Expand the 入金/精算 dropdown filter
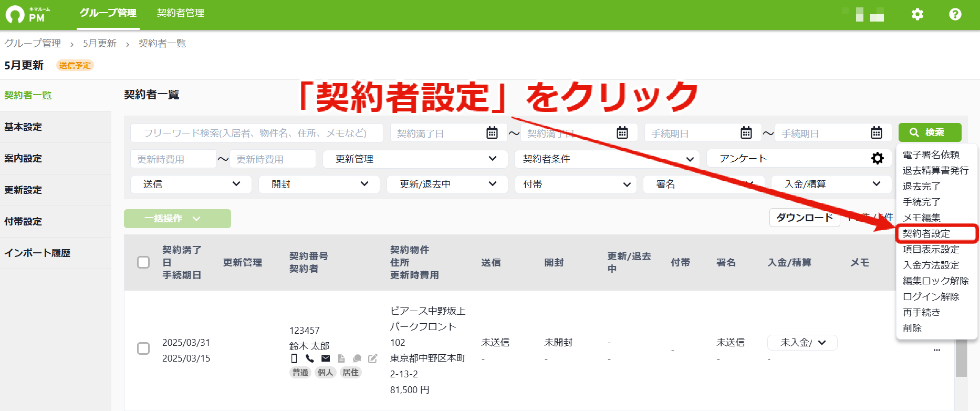The height and width of the screenshot is (411, 980). pyautogui.click(x=831, y=184)
